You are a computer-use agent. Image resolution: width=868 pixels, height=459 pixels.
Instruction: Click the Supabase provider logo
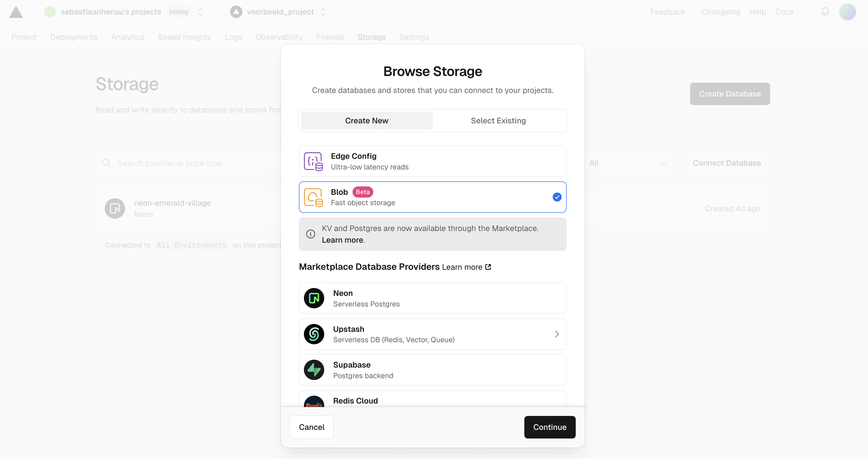click(314, 370)
